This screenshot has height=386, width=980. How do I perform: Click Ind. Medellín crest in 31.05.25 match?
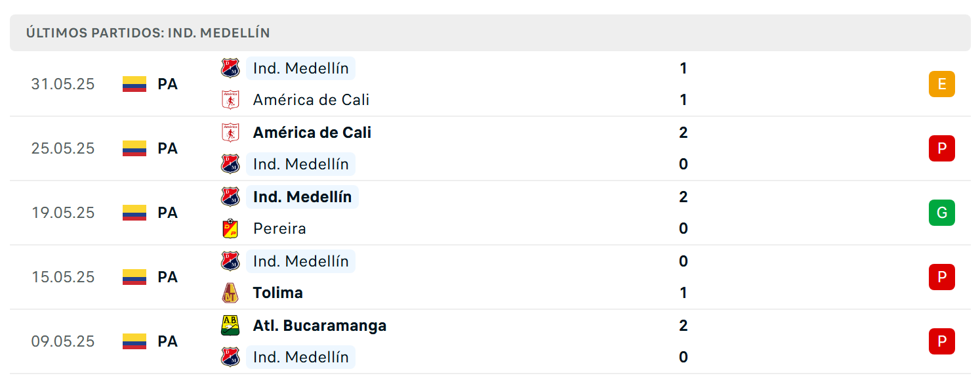(x=230, y=68)
